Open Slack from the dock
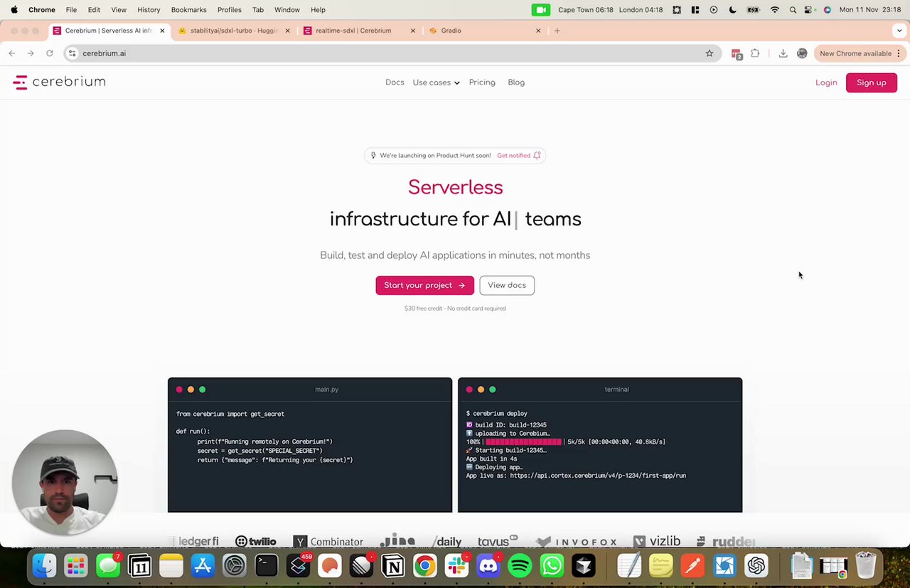 pyautogui.click(x=456, y=566)
